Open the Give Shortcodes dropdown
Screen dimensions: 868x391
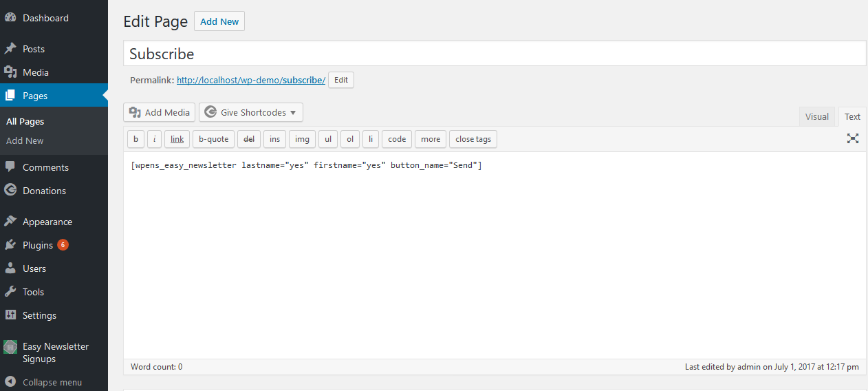click(251, 112)
